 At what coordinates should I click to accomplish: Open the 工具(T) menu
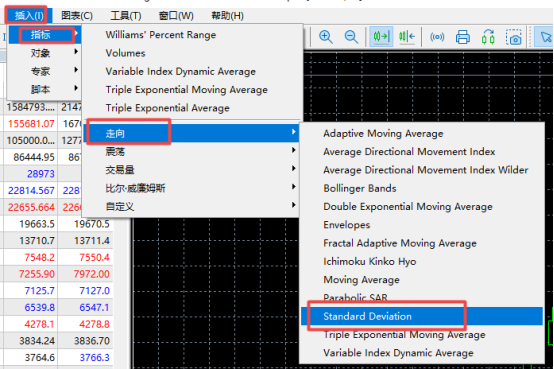click(126, 16)
